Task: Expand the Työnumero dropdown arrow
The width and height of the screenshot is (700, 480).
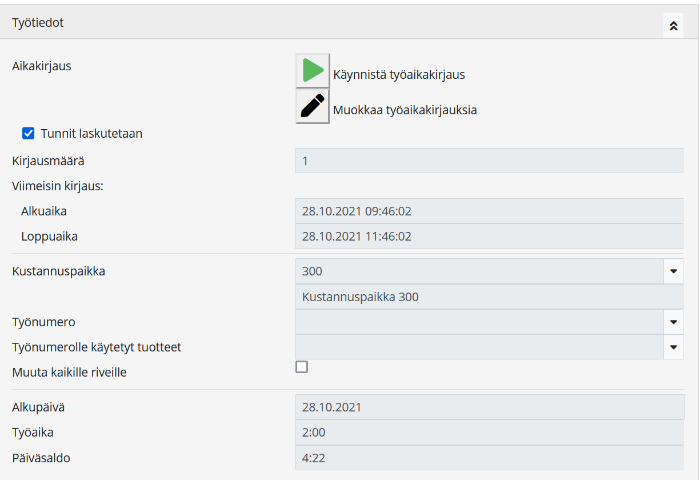Action: click(673, 322)
